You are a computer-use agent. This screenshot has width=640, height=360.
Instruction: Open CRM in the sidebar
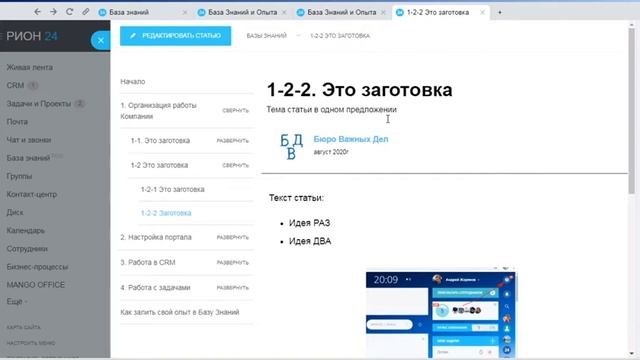point(15,85)
